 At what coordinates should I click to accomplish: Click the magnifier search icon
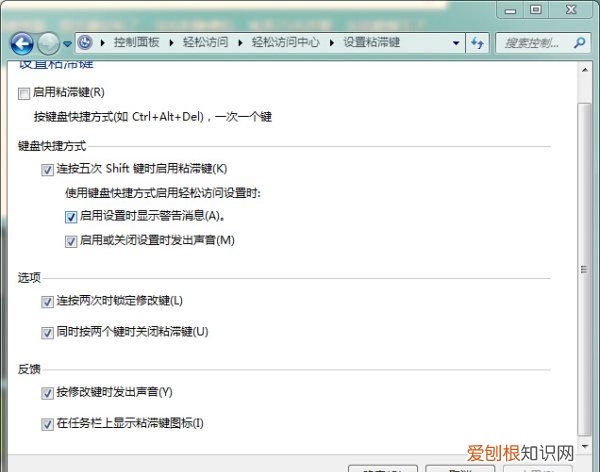(579, 42)
